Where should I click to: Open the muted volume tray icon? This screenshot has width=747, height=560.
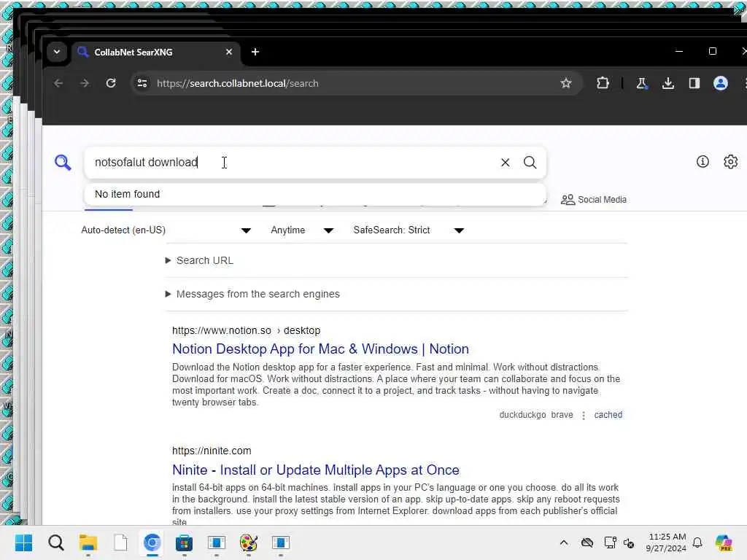[x=629, y=542]
